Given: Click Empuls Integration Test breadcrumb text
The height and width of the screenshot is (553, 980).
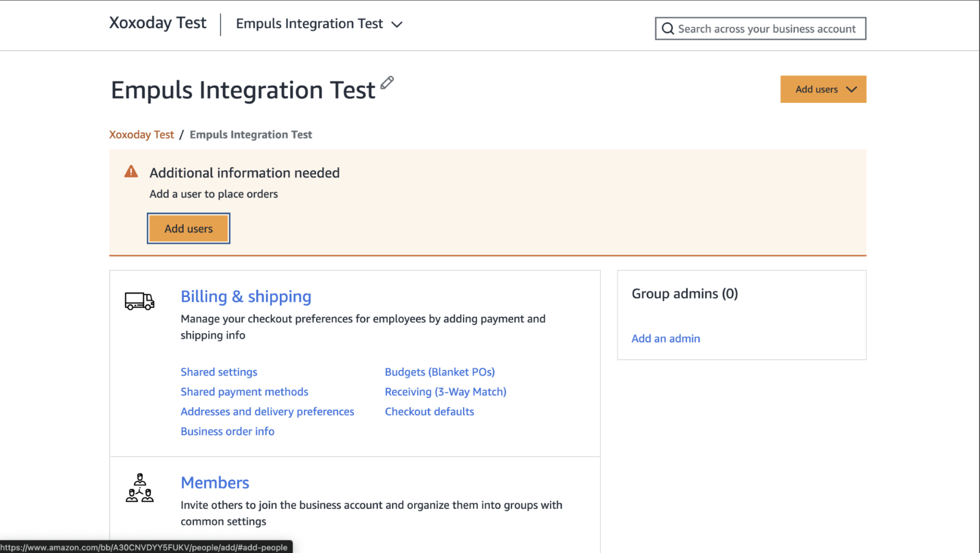Looking at the screenshot, I should pos(251,135).
